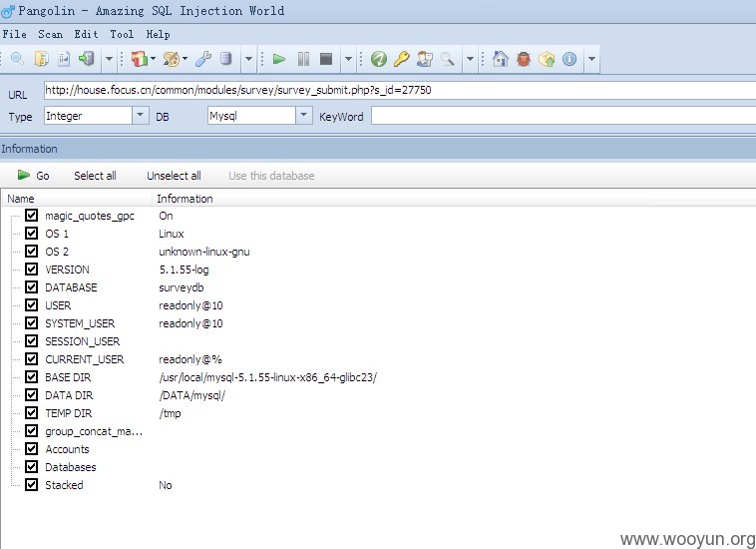
Task: Click the Name column header
Action: pyautogui.click(x=77, y=199)
